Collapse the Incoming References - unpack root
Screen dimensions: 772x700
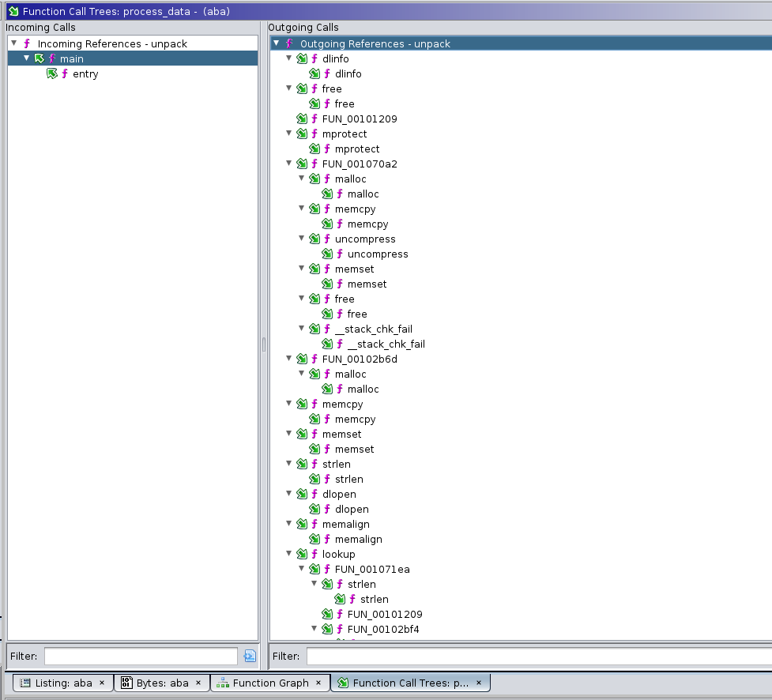(x=14, y=43)
